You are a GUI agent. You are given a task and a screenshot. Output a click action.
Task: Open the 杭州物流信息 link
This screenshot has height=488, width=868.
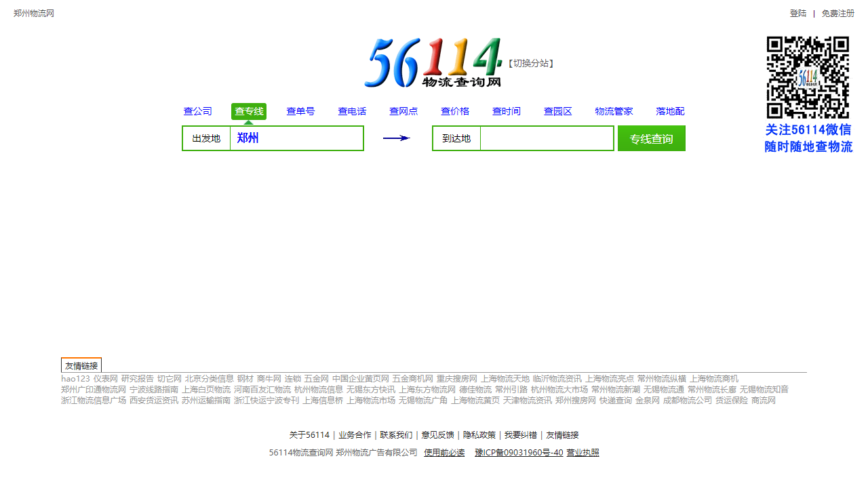(x=319, y=390)
